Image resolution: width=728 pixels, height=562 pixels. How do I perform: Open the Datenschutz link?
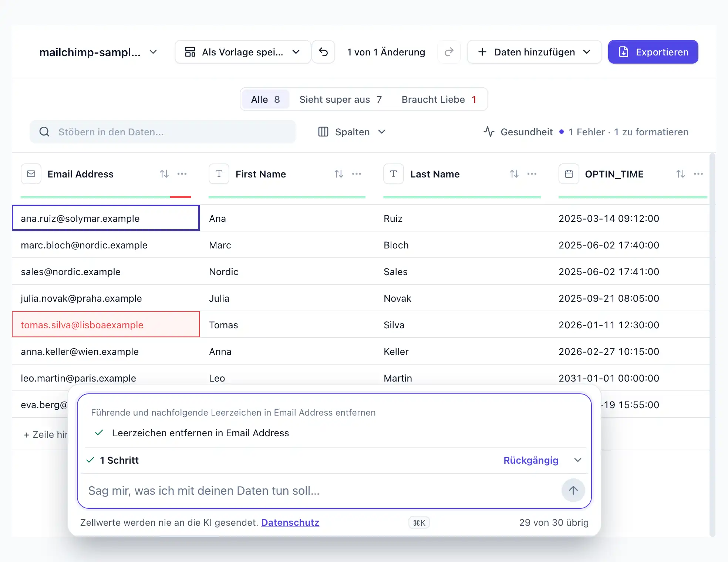coord(290,522)
